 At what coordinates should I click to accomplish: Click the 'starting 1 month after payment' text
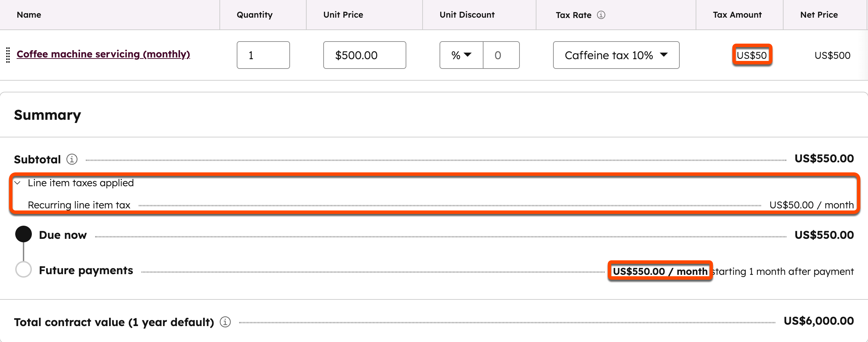point(783,272)
